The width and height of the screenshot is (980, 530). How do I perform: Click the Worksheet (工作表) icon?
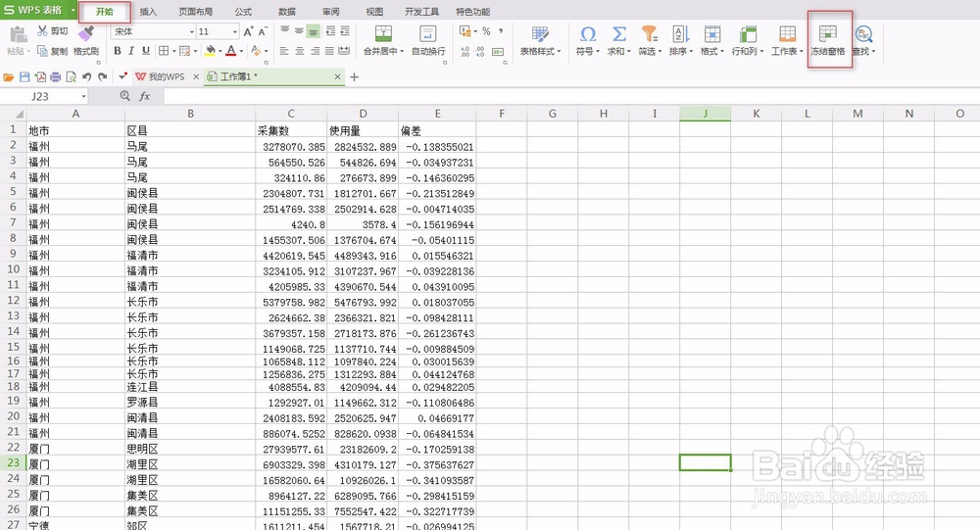[x=787, y=33]
